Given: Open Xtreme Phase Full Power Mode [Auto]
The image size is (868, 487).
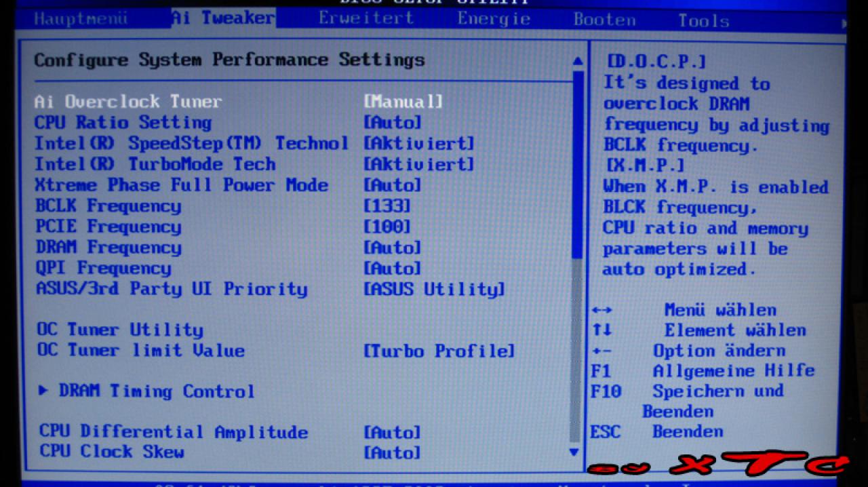Looking at the screenshot, I should (393, 185).
